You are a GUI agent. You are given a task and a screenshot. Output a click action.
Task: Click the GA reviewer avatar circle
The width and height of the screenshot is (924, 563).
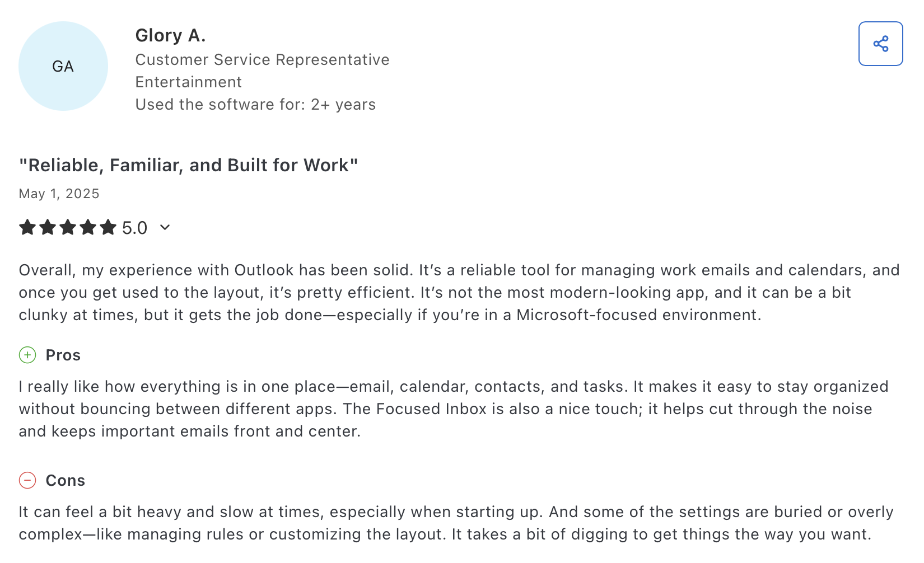[63, 66]
